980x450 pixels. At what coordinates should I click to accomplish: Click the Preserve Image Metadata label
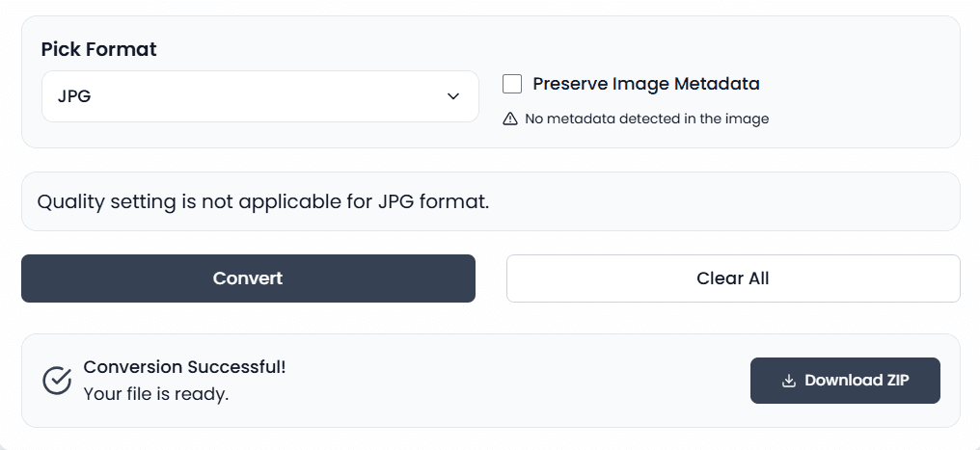click(x=645, y=84)
